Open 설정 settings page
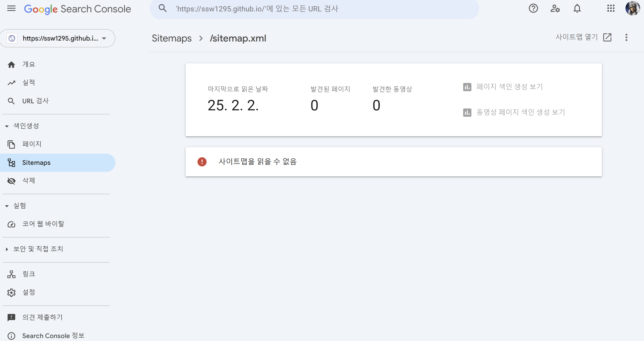 [x=57, y=292]
